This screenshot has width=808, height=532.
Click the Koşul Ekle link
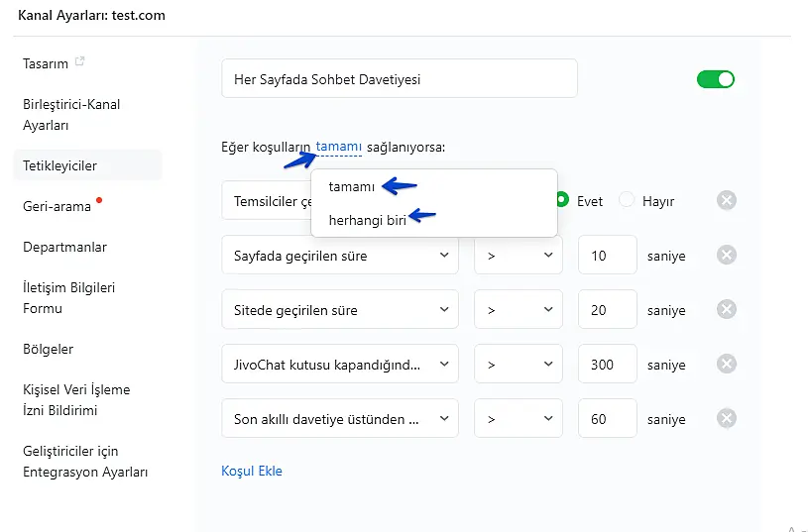pyautogui.click(x=252, y=471)
